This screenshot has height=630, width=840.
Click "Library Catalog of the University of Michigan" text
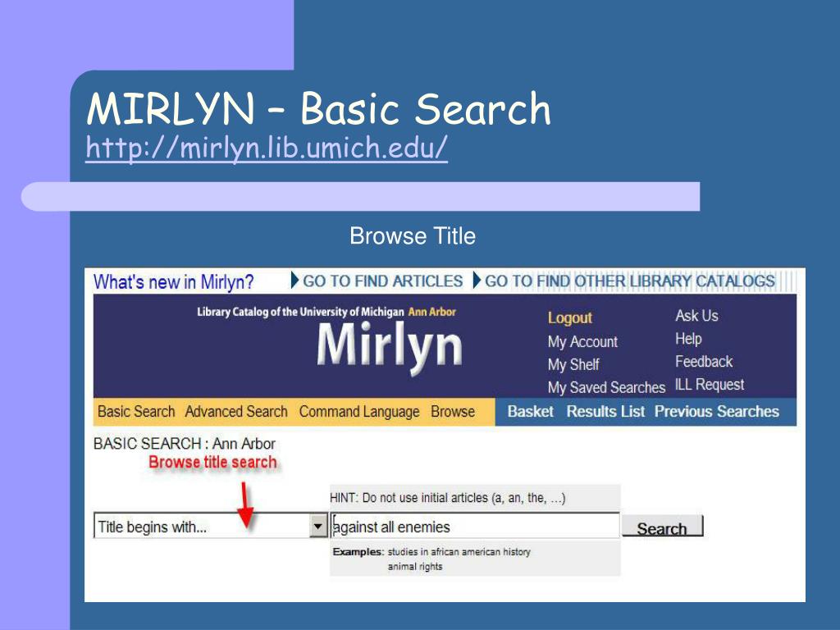point(300,312)
